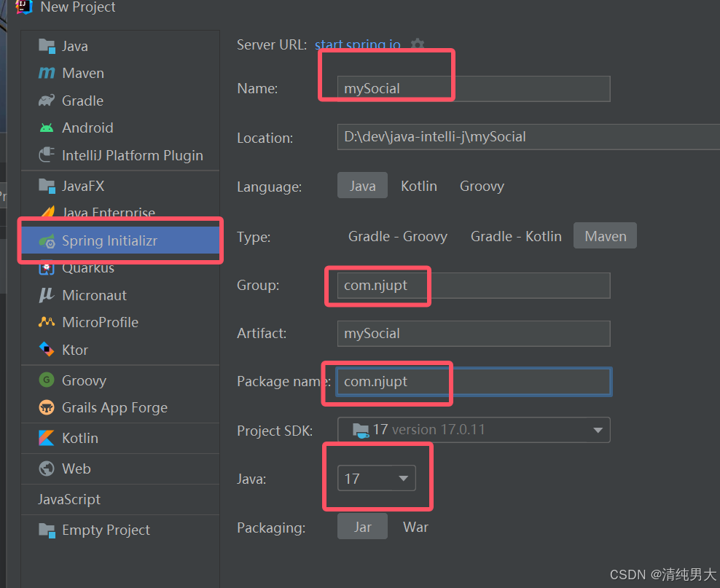Select Spring Initializr generator
This screenshot has height=588, width=720.
[120, 240]
